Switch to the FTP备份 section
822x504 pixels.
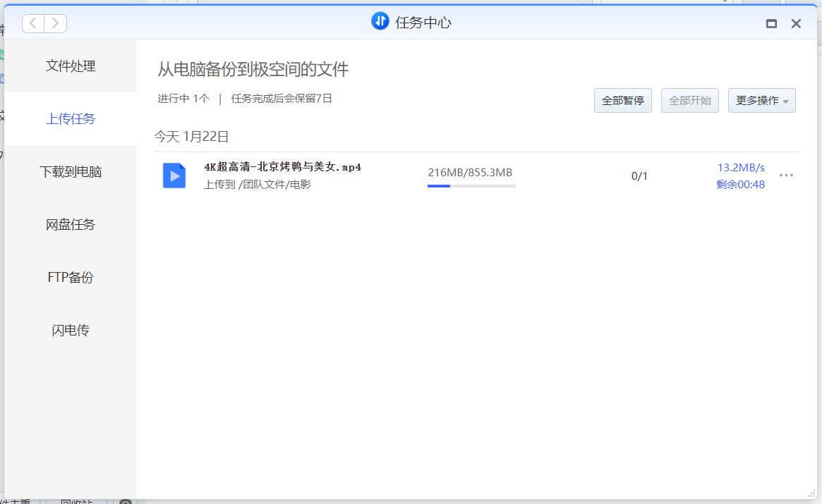tap(70, 277)
